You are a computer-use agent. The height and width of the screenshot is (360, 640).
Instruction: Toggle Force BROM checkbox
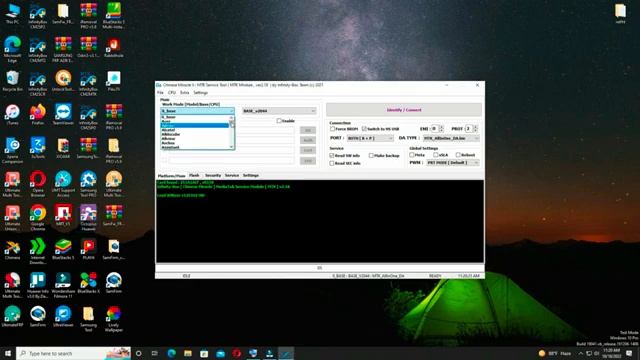332,129
